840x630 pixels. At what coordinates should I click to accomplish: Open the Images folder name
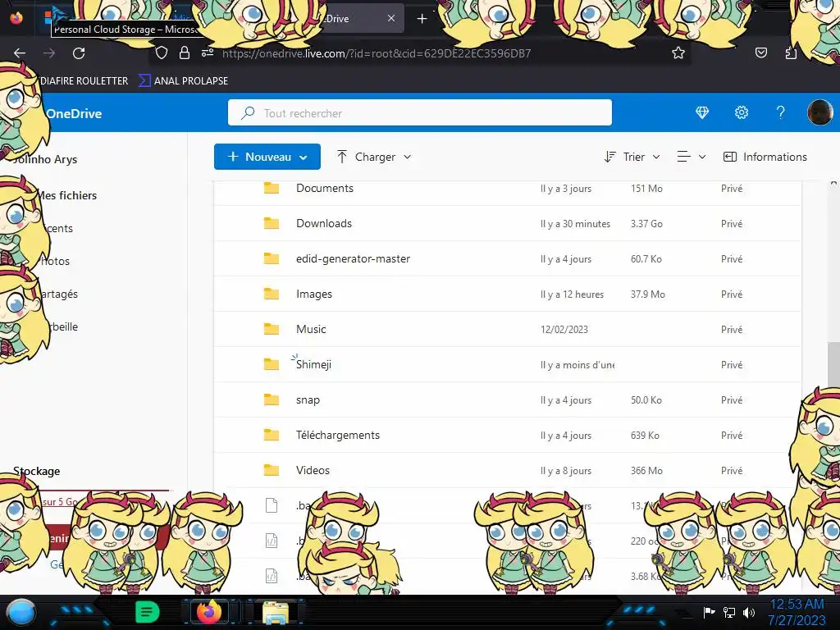coord(314,294)
